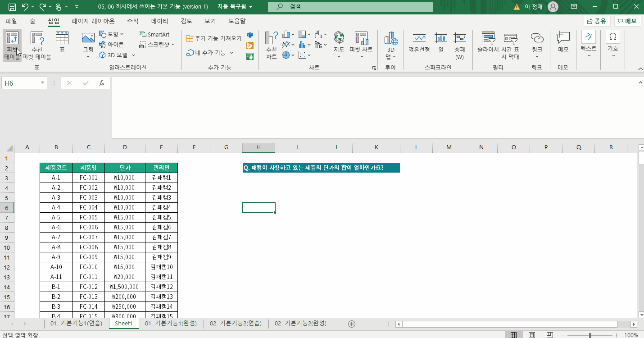Open the File (파일) tab
This screenshot has width=644, height=338.
point(11,21)
